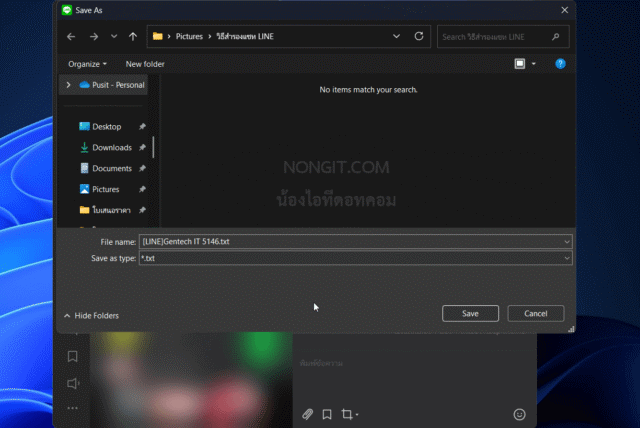
Task: Click the pin icon next to Desktop
Action: click(x=142, y=126)
